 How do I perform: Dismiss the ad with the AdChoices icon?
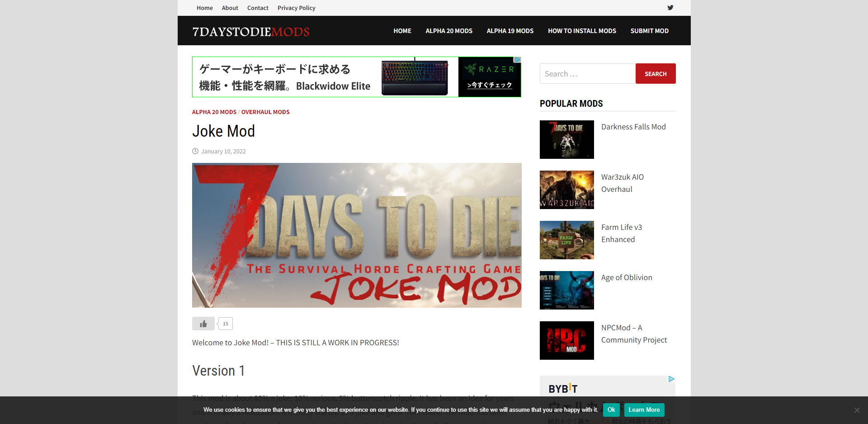(518, 60)
